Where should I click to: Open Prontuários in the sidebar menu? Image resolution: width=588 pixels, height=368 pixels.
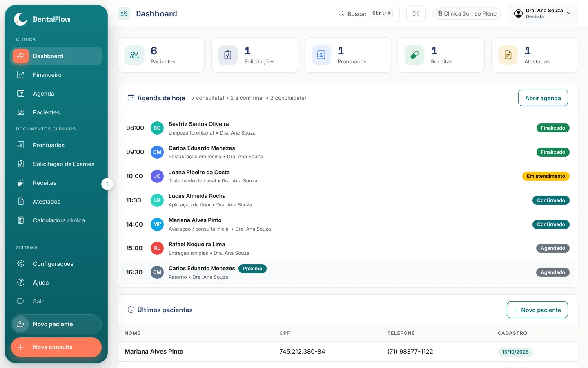tap(56, 145)
